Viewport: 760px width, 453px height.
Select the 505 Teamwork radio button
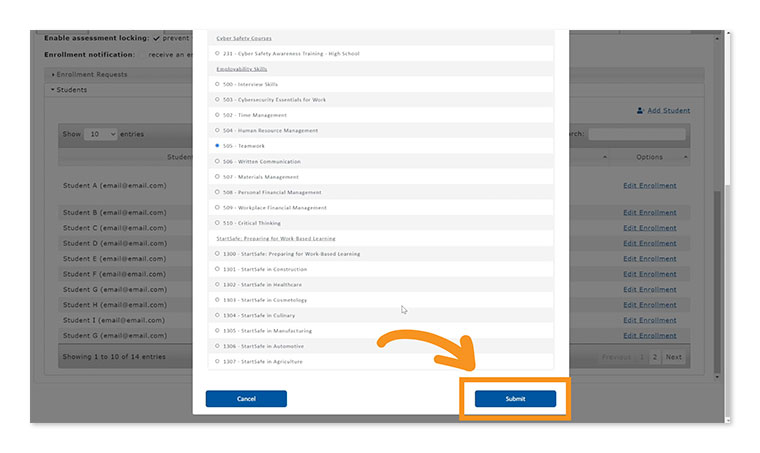[x=217, y=145]
